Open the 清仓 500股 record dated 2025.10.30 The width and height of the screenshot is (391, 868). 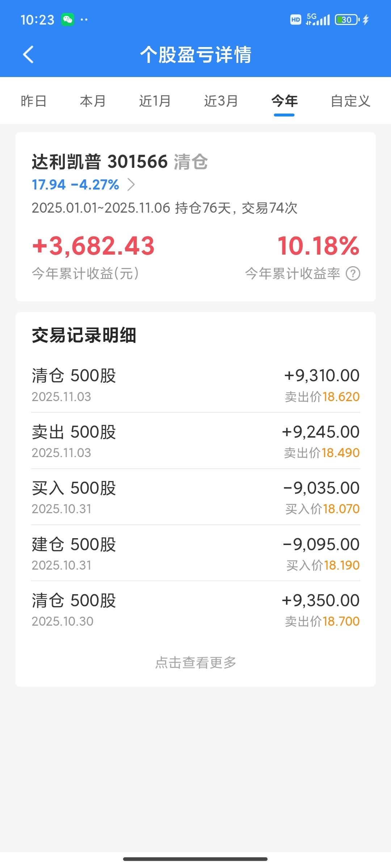click(x=195, y=609)
